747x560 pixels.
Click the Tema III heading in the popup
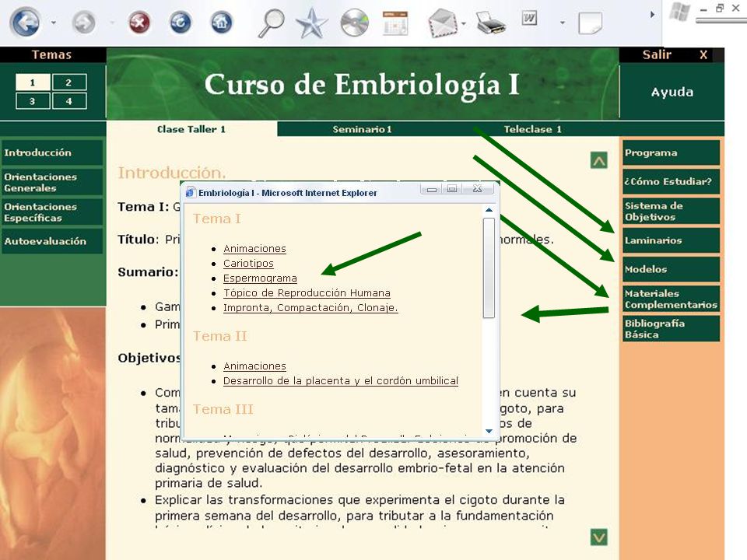click(x=223, y=410)
